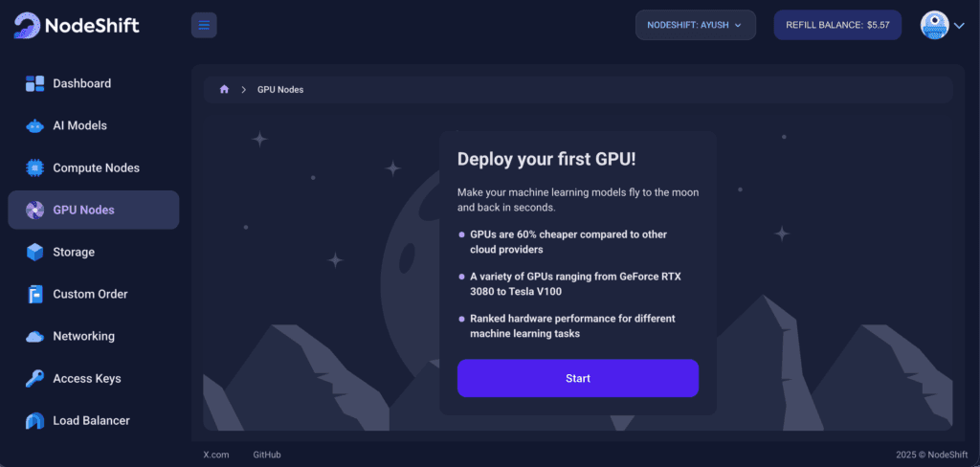
Task: Expand the user profile chevron
Action: pyautogui.click(x=960, y=26)
